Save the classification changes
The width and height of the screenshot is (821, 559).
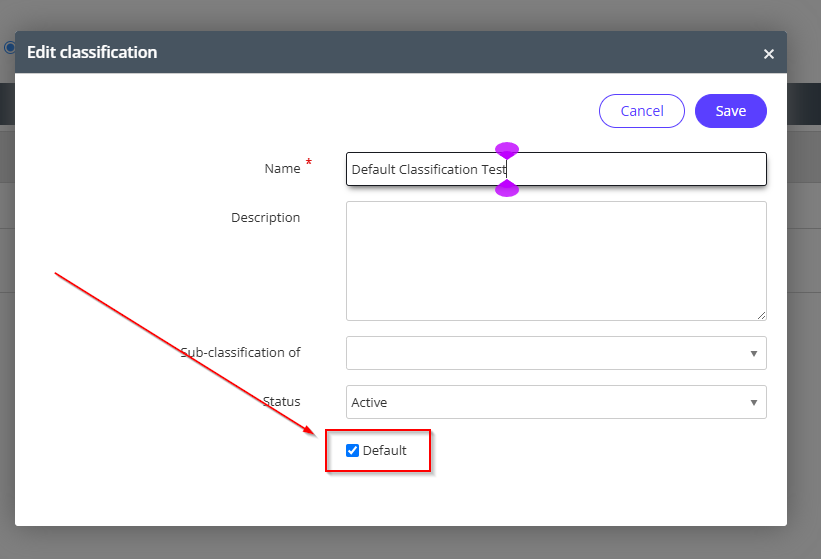(730, 111)
